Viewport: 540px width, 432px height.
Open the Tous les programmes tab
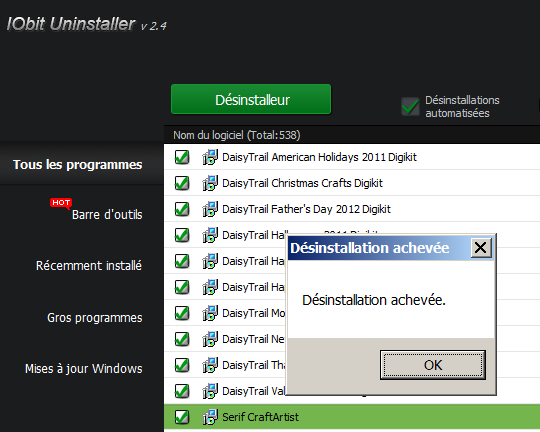pos(77,165)
